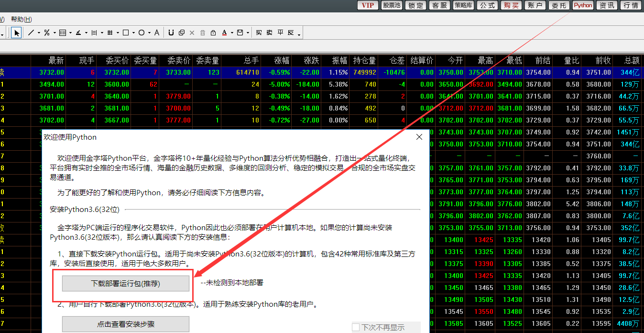Open the save tool dropdown arrow
The height and width of the screenshot is (333, 644).
248,33
